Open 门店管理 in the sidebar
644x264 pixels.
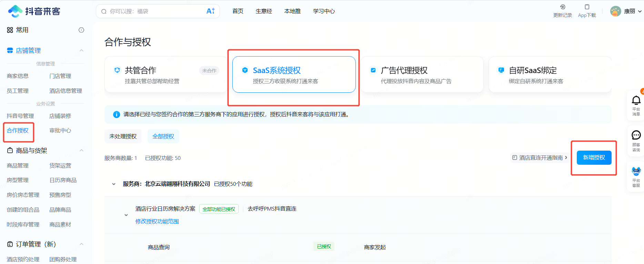click(60, 76)
